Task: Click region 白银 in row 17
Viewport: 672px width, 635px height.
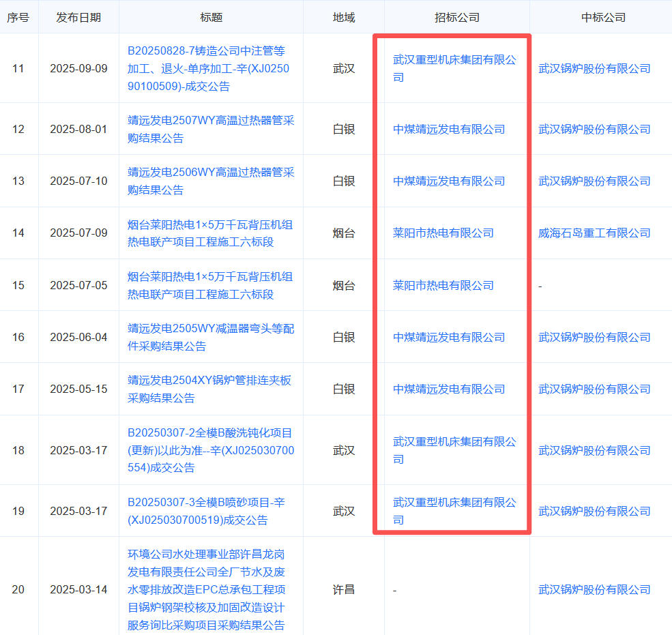Action: point(344,389)
